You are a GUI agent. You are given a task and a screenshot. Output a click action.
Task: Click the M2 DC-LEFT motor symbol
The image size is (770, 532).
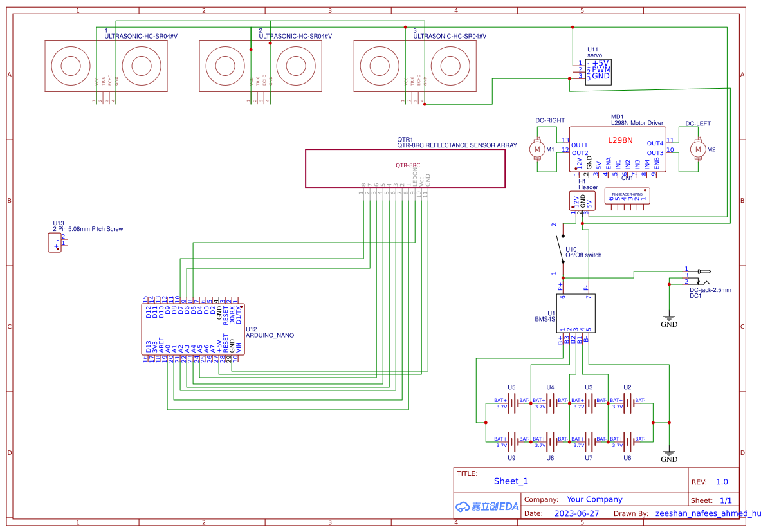[x=698, y=149]
